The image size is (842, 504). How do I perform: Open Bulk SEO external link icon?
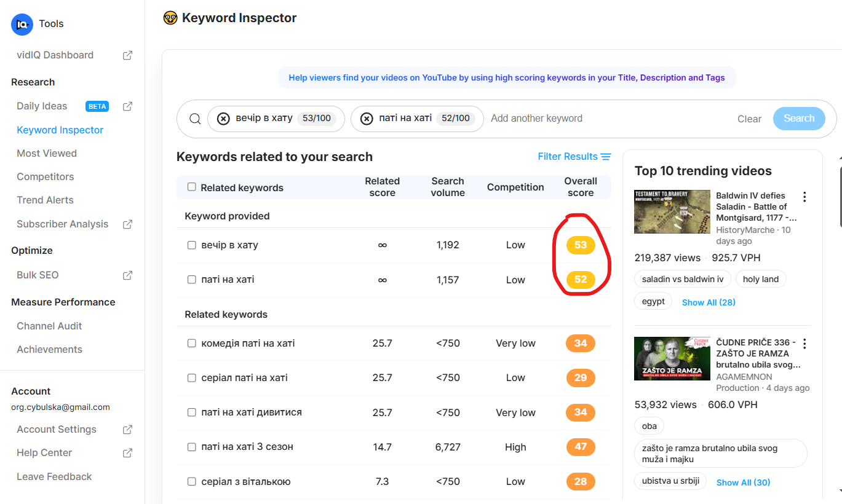pos(127,275)
